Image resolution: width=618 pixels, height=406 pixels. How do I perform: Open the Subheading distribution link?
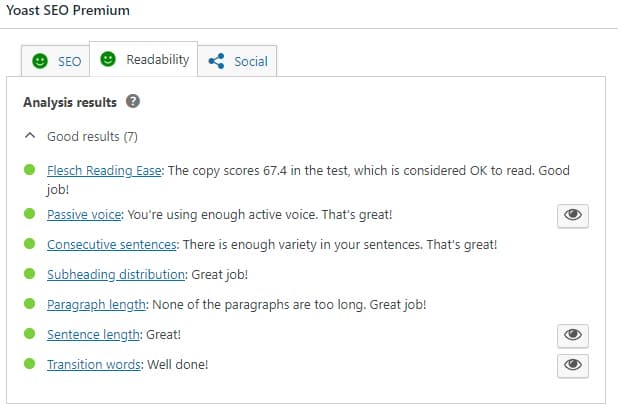coord(116,275)
